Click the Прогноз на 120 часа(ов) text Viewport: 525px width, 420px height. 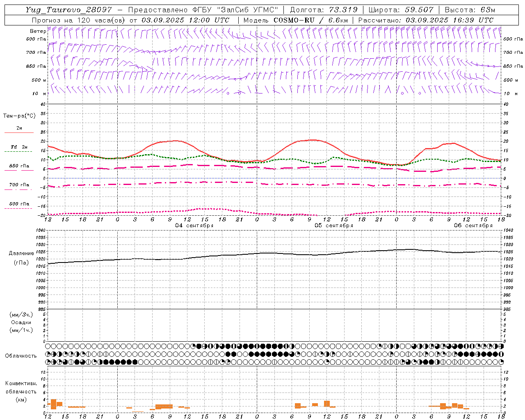78,20
